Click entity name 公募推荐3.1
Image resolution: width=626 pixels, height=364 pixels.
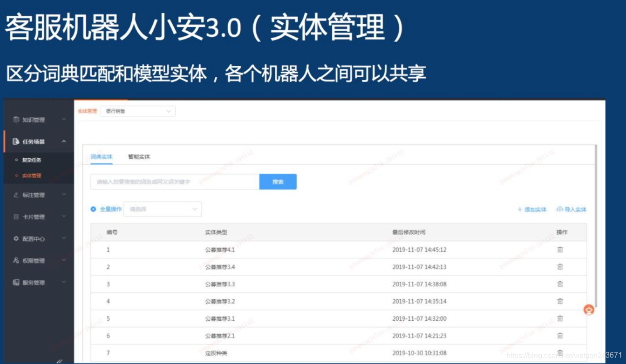(220, 319)
